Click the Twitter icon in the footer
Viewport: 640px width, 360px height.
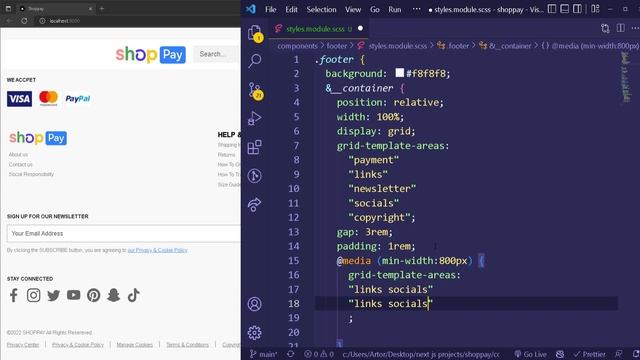pyautogui.click(x=53, y=295)
